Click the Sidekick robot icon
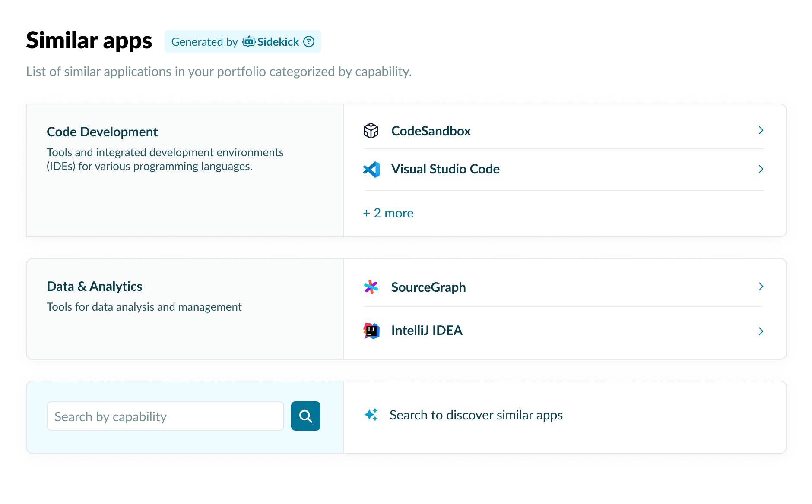Viewport: 812px width, 504px height. pyautogui.click(x=249, y=42)
